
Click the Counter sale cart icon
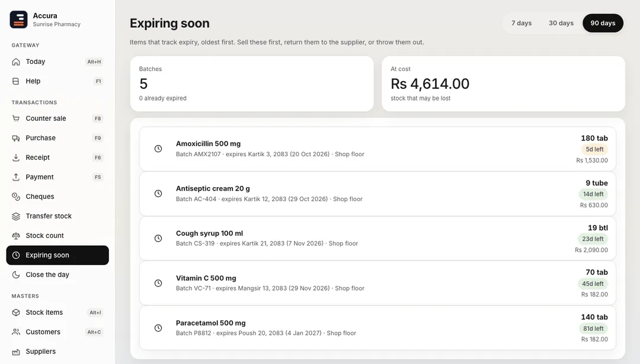pos(16,118)
